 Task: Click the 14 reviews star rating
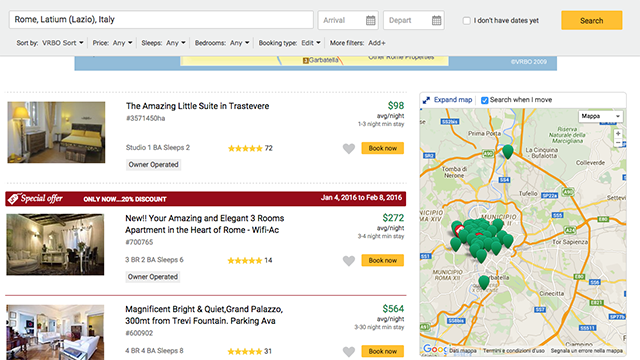pos(249,260)
